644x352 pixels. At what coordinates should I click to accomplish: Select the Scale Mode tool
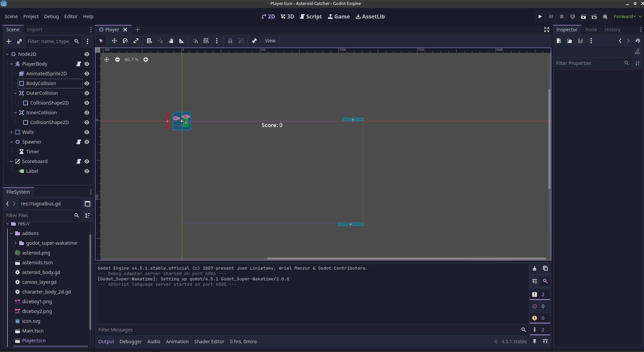tap(136, 41)
